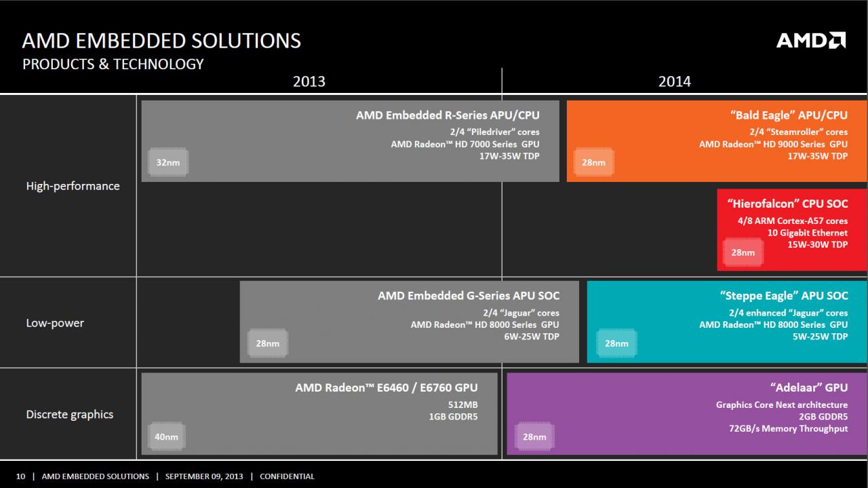Viewport: 868px width, 488px height.
Task: Click the slide number 10 in footer
Action: click(20, 476)
